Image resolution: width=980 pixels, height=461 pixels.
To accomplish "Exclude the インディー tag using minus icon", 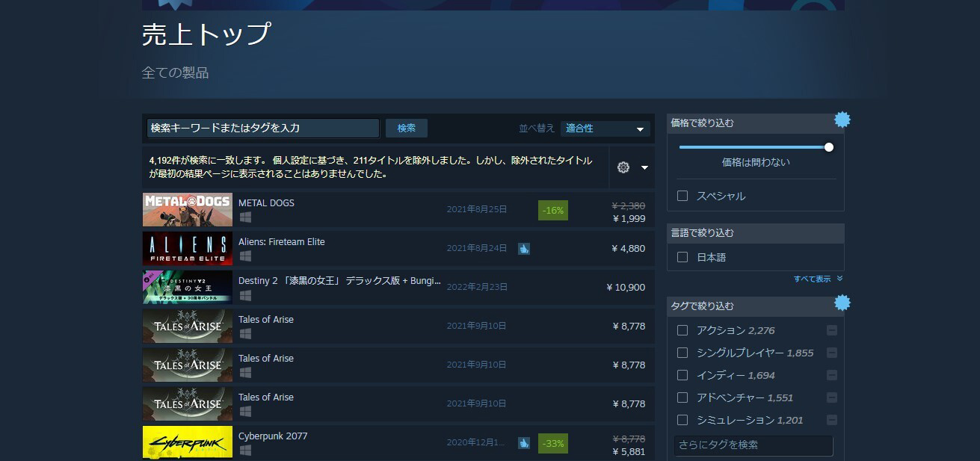I will click(x=832, y=375).
